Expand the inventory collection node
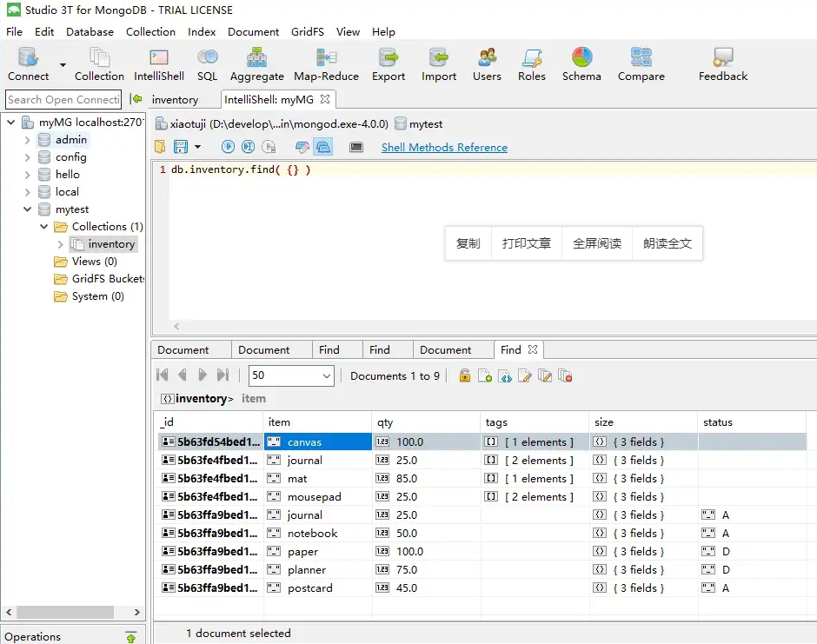The width and height of the screenshot is (817, 644). (61, 244)
